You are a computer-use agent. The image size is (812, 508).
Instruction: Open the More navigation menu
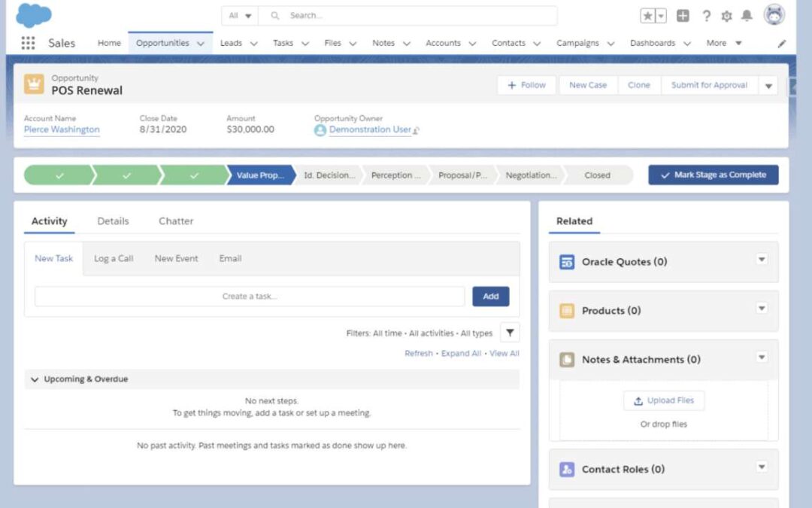pos(724,43)
